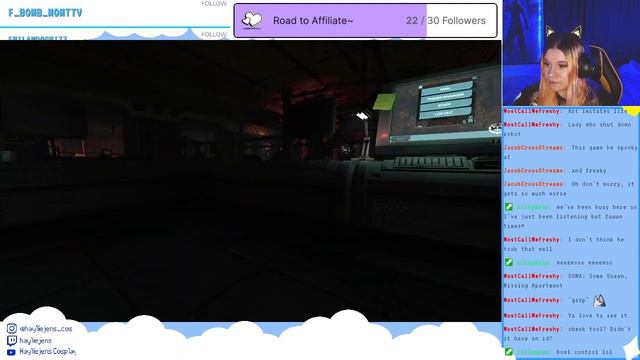
Task: Click JacobCrossStreams on "This game be spooky" message
Action: 534,147
